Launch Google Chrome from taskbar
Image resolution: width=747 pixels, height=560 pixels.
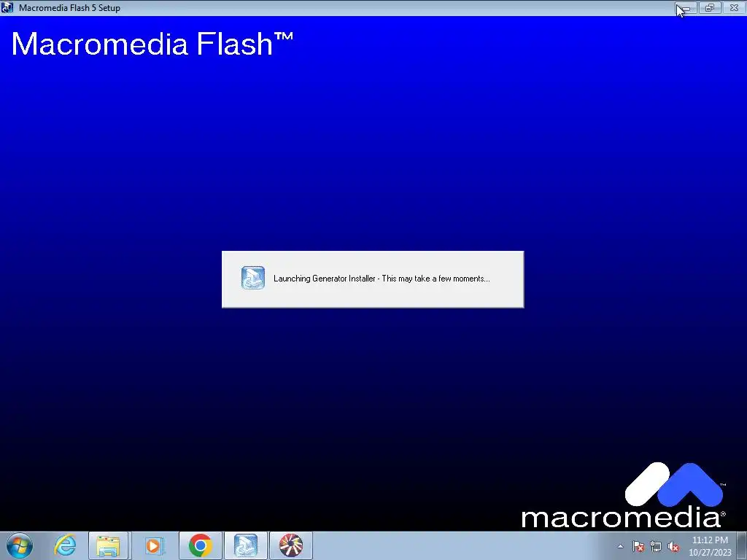(200, 545)
